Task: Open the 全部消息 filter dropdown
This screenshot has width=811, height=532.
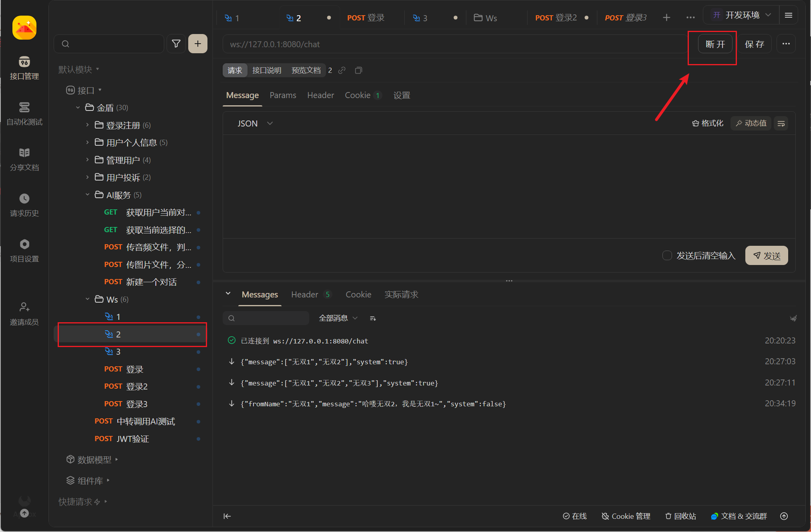Action: [338, 318]
